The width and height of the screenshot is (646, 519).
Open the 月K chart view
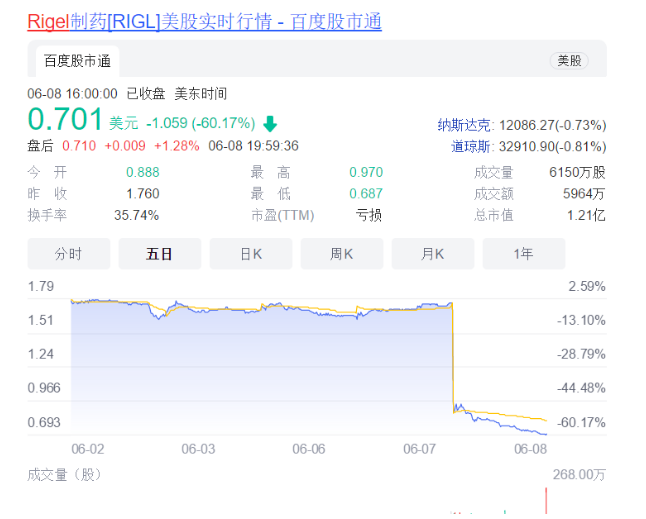point(432,254)
